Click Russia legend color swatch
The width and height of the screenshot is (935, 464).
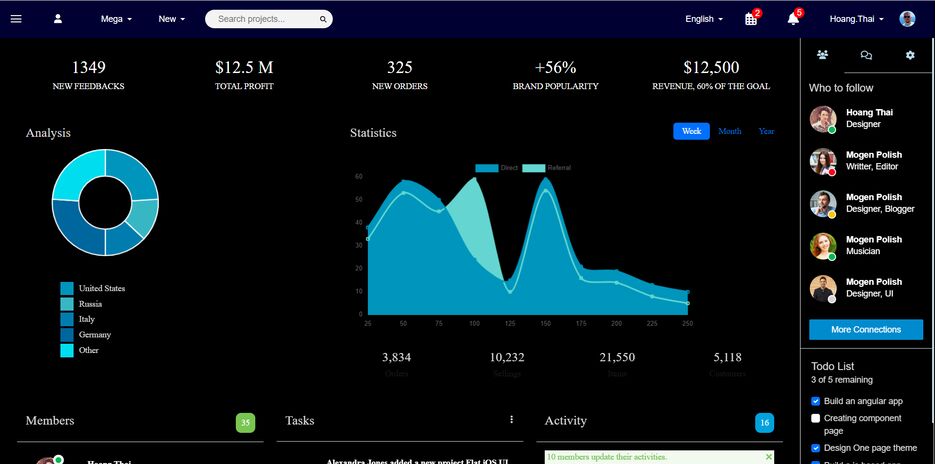(67, 304)
